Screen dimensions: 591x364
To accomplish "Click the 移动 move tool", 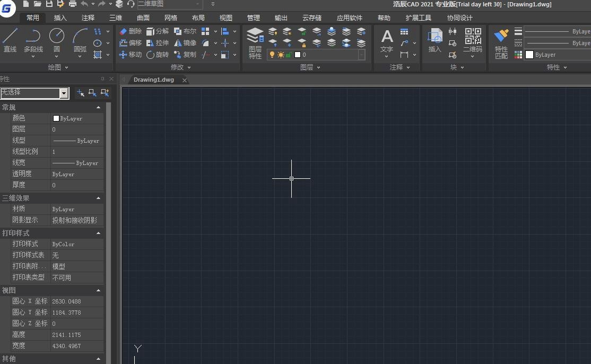I will pos(131,55).
